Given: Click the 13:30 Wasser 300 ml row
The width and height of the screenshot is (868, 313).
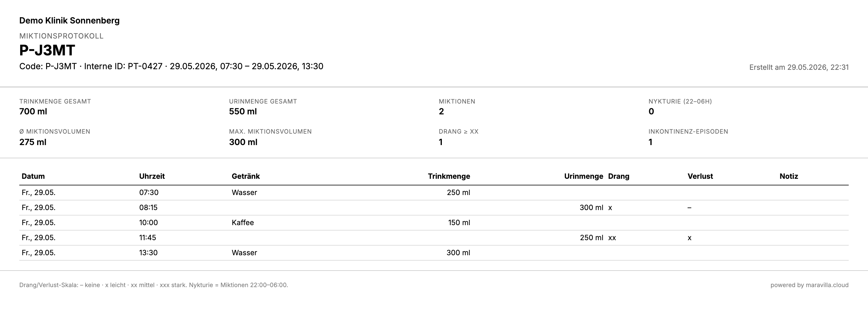Looking at the screenshot, I should pyautogui.click(x=434, y=253).
